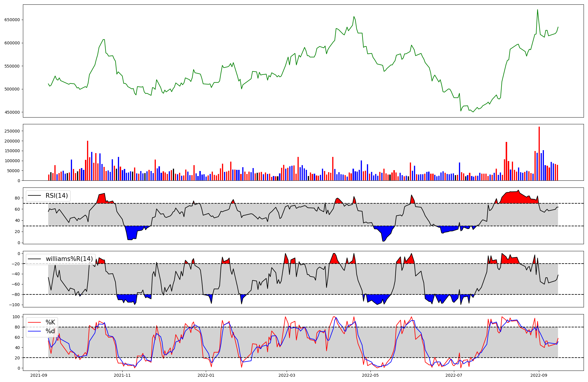Click the 2022-09 date tick label
Screen dimensions: 588x382
click(x=539, y=375)
